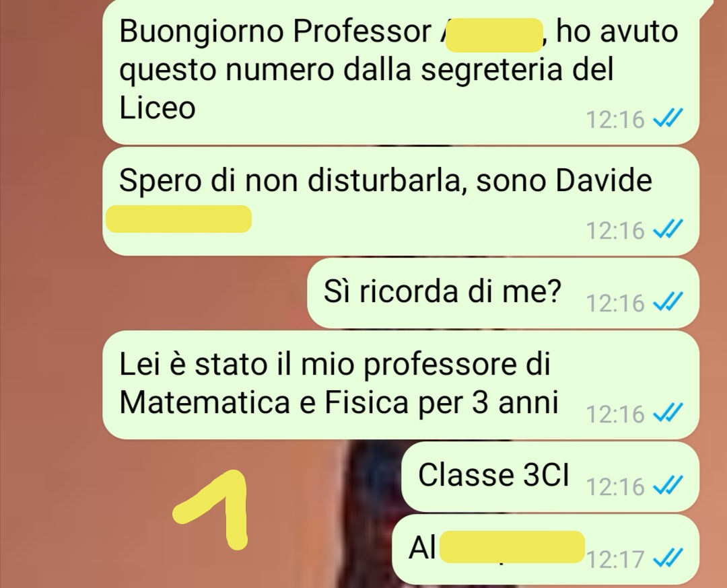The image size is (727, 588).
Task: Click the yellow hand-drawn arrow annotation
Action: 211,510
